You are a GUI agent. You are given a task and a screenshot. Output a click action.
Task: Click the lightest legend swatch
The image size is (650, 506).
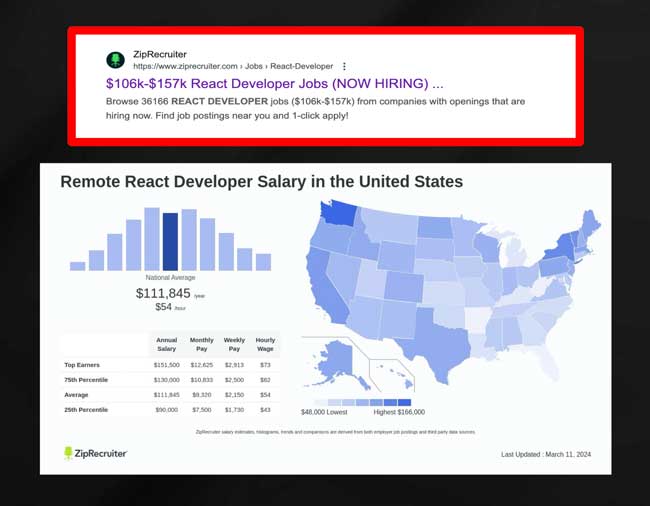coord(320,402)
